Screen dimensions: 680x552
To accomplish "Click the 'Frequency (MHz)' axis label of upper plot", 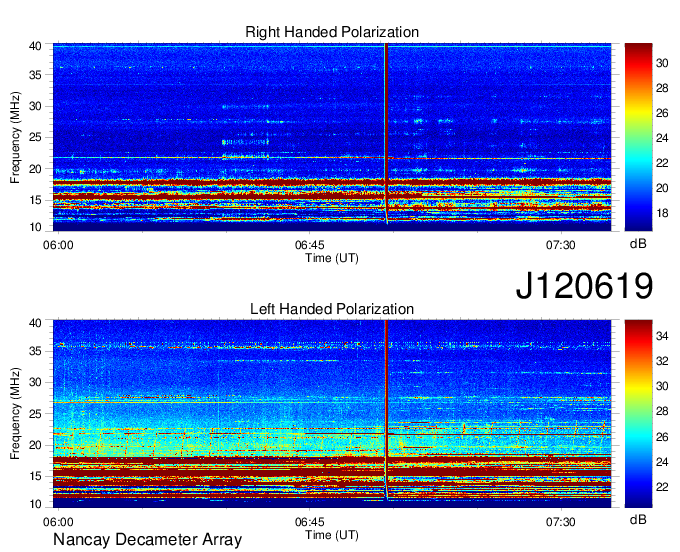I will click(15, 137).
